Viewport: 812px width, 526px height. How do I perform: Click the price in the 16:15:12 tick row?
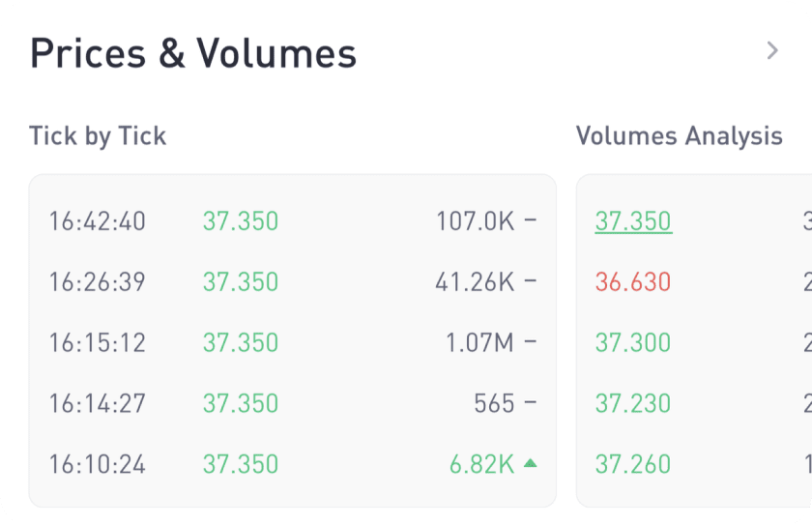point(241,342)
